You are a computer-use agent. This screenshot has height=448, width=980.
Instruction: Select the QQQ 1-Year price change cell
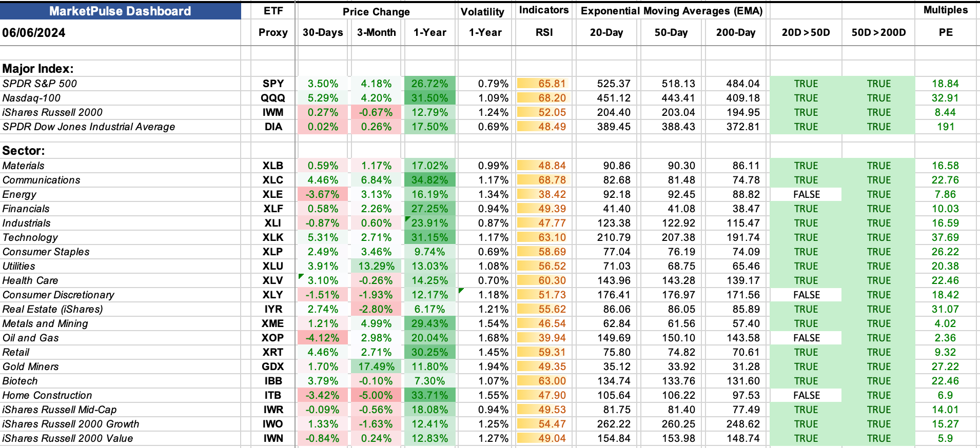coord(429,98)
